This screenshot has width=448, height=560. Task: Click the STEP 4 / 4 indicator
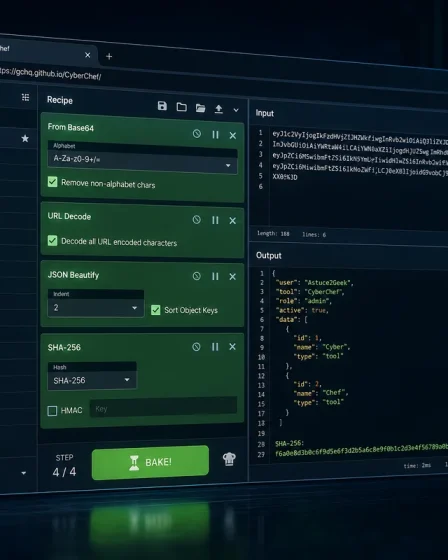coord(64,466)
